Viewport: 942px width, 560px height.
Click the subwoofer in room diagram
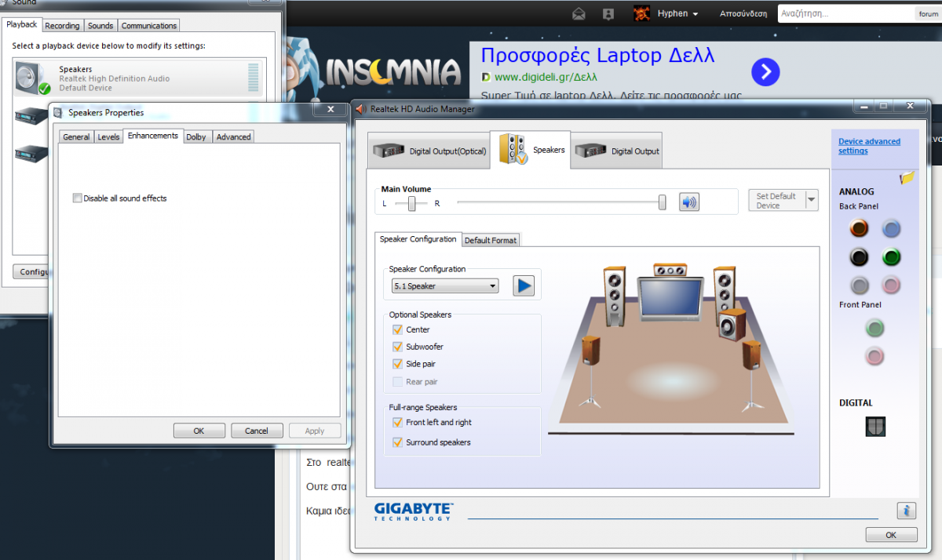point(732,324)
